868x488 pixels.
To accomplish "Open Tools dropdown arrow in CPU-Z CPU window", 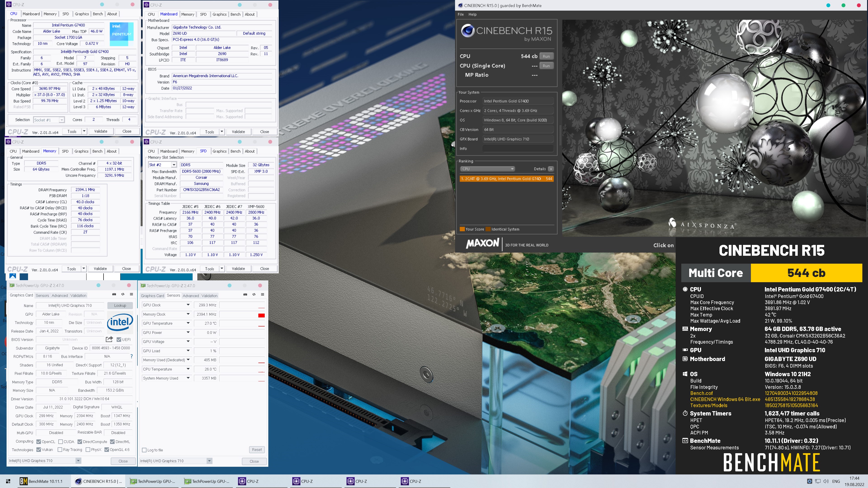I will 84,131.
